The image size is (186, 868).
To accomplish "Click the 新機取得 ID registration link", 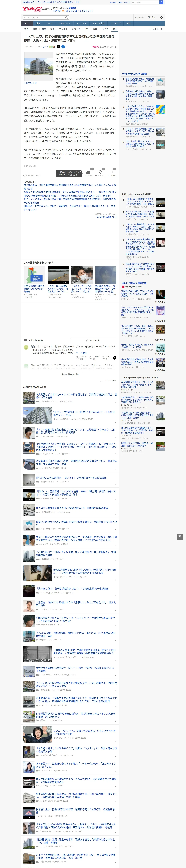I will click(72, 8).
